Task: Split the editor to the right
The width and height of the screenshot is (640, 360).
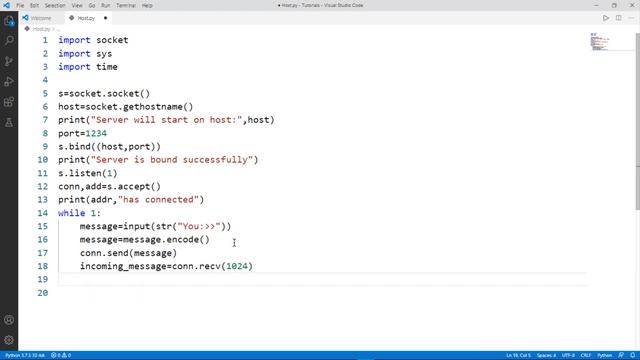Action: pos(619,18)
